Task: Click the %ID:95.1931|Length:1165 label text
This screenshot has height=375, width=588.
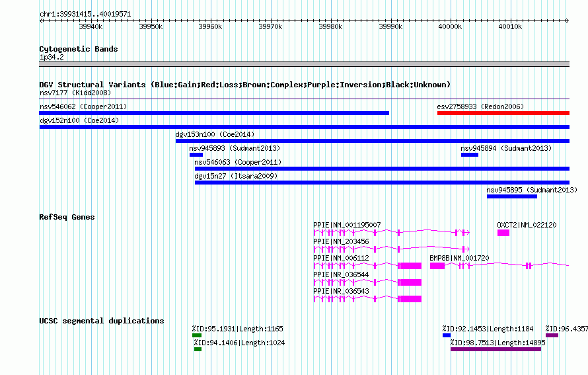Action: (x=238, y=329)
